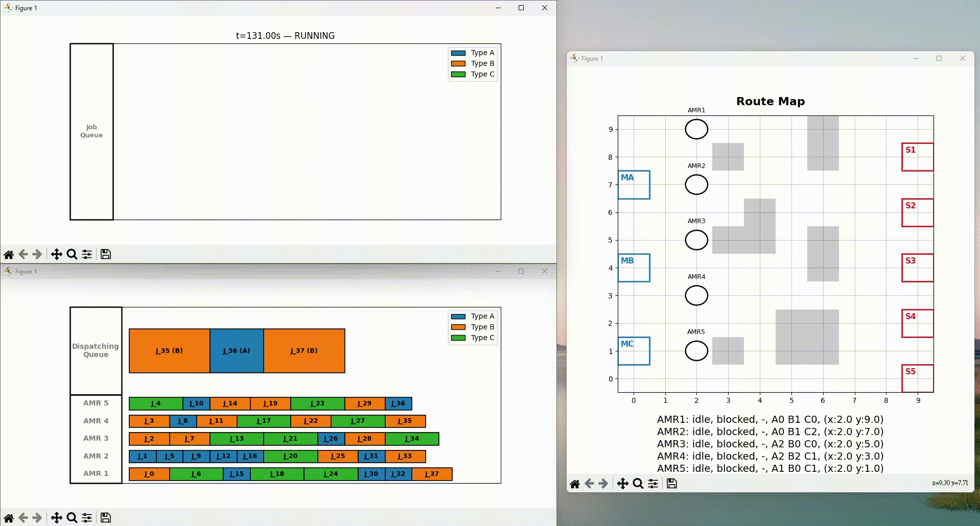
Task: Click the S1 station box
Action: pos(917,157)
